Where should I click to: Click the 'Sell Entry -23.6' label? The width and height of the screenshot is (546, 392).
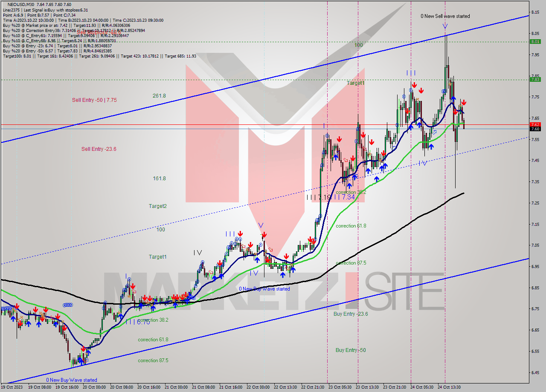[x=99, y=149]
